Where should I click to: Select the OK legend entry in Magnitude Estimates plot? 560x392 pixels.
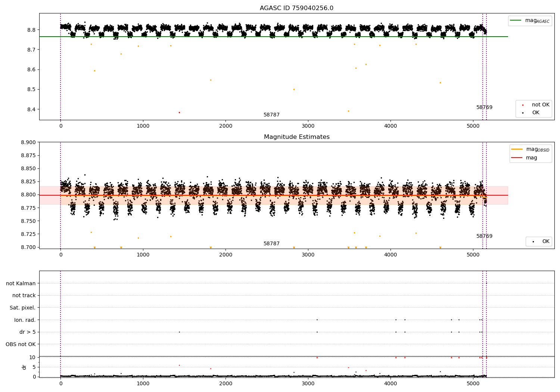click(x=541, y=242)
